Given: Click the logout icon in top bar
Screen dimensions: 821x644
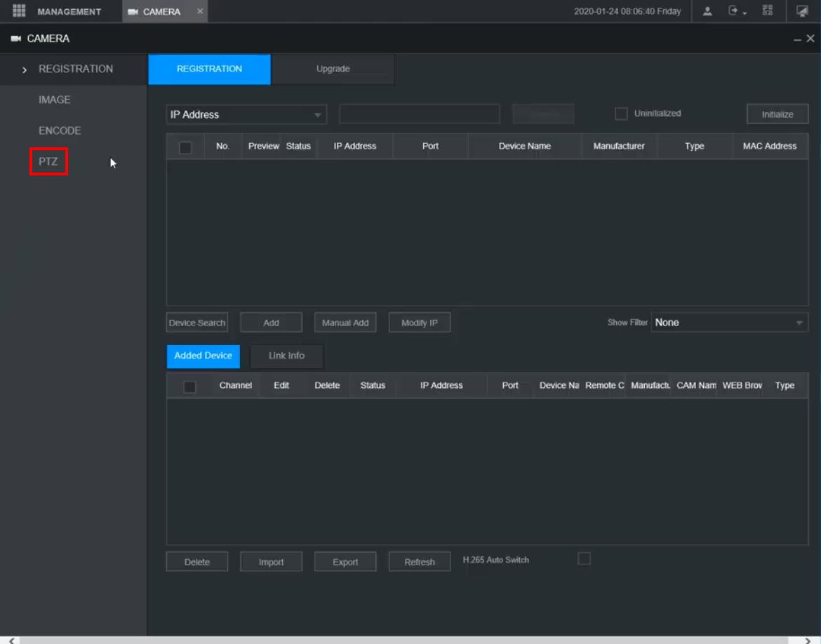Looking at the screenshot, I should 734,11.
